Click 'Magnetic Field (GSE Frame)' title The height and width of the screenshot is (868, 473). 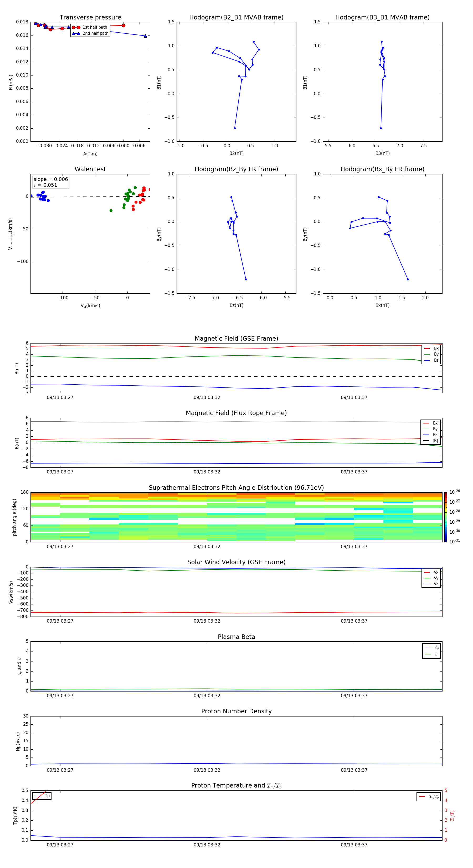(236, 338)
